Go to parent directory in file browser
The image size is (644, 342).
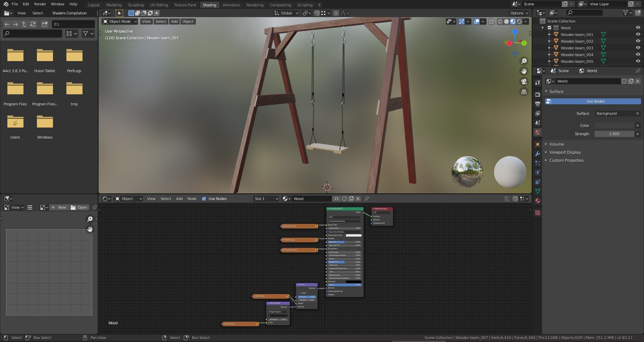pyautogui.click(x=24, y=24)
